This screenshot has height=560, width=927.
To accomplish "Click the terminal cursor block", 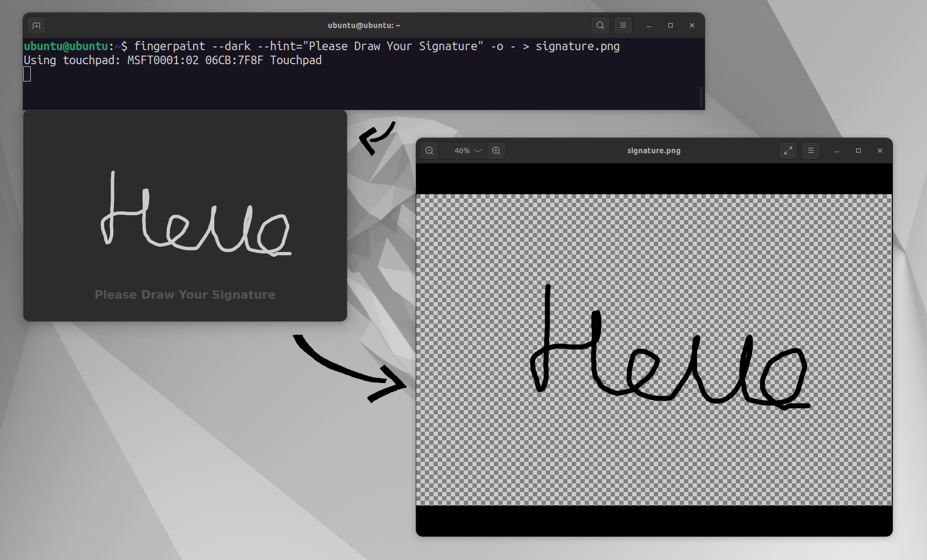I will tap(27, 74).
